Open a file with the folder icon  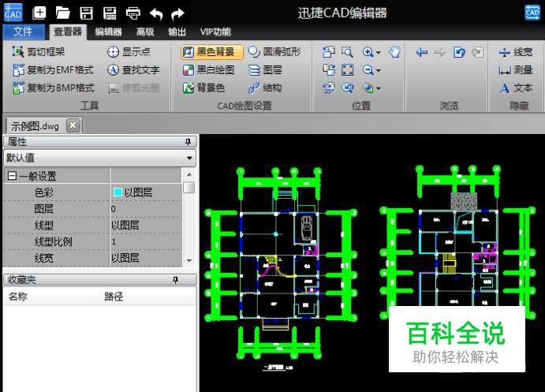[62, 13]
